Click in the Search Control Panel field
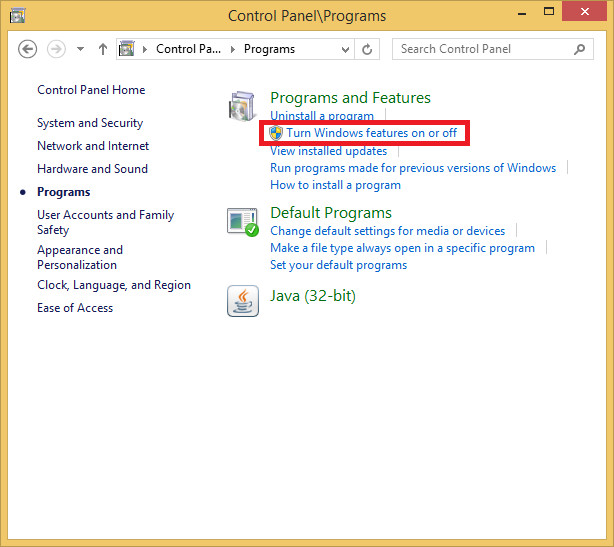The height and width of the screenshot is (547, 614). (484, 49)
